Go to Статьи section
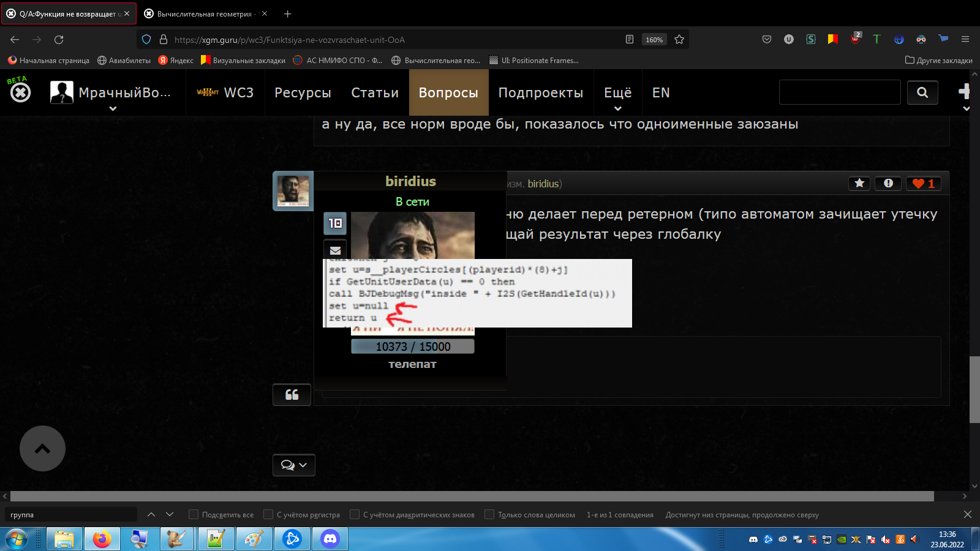Image resolution: width=980 pixels, height=551 pixels. tap(375, 92)
